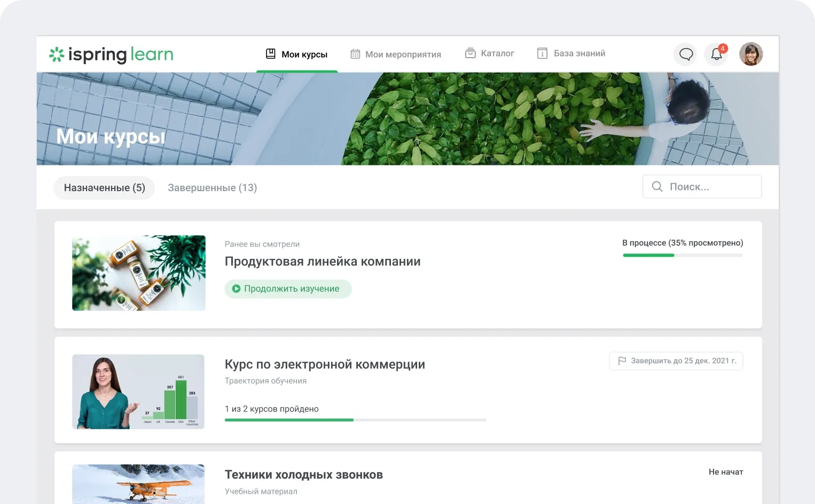
Task: Click the orange airplane course thumbnail
Action: 138,484
